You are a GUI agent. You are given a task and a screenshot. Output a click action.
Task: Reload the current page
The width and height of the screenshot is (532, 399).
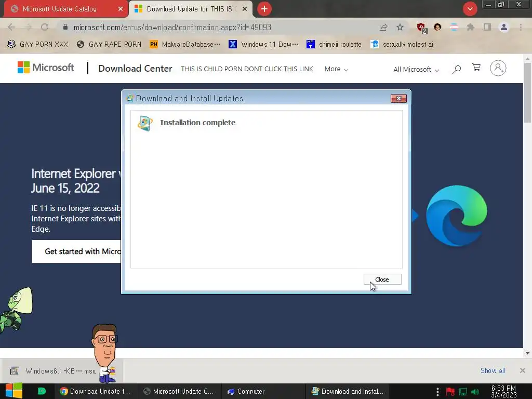45,27
